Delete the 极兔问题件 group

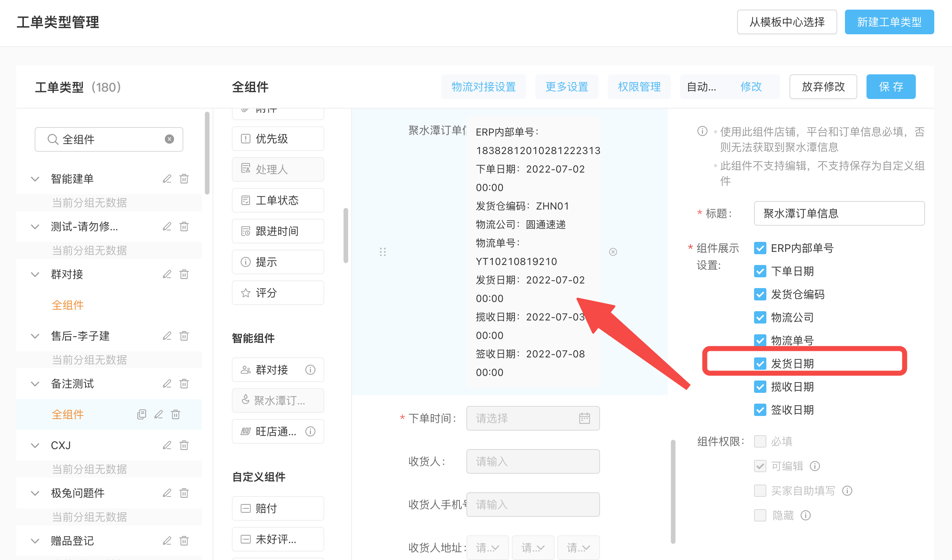click(184, 493)
